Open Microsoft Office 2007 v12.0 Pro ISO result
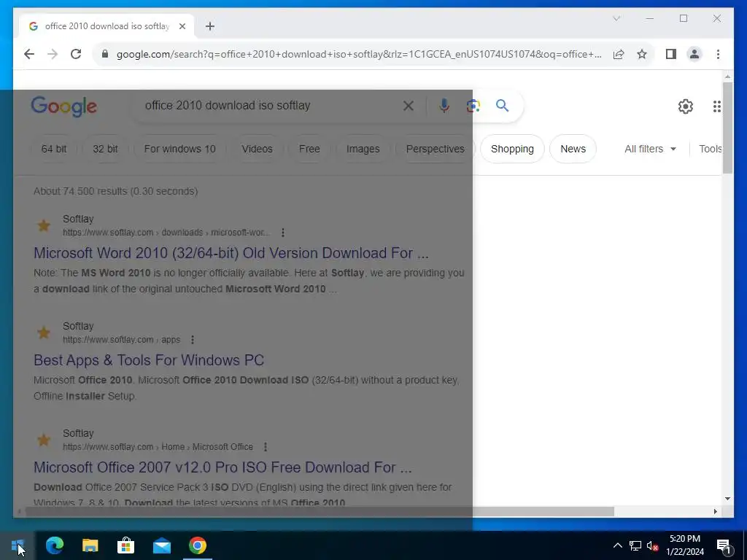The width and height of the screenshot is (747, 560). [x=222, y=467]
